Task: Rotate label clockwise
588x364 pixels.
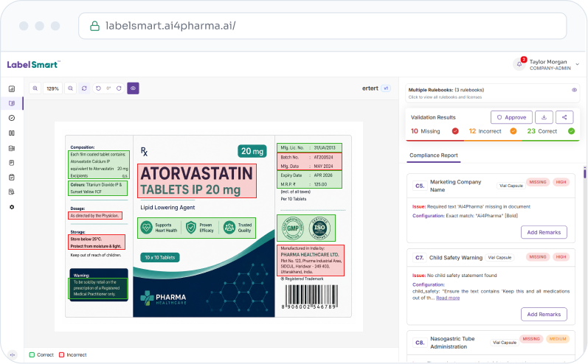Action: point(119,88)
